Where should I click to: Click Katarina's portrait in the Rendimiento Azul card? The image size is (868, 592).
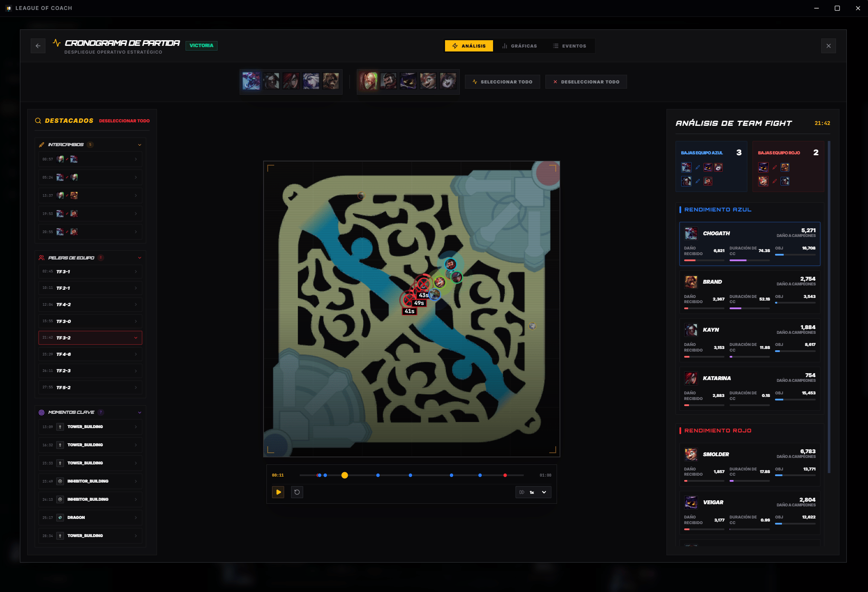[x=691, y=378]
